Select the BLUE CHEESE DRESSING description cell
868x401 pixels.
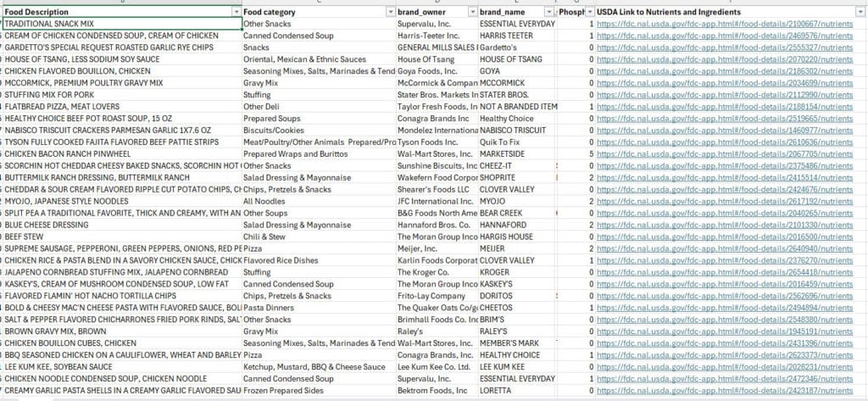[122, 225]
